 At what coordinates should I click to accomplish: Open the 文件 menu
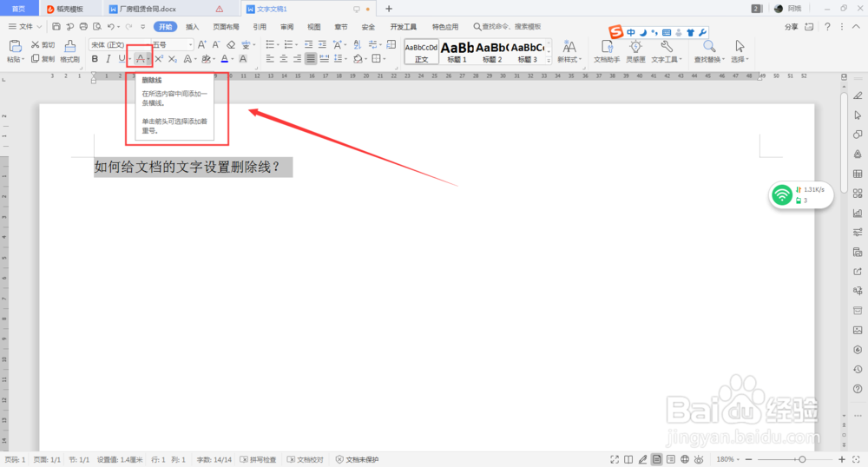(25, 27)
